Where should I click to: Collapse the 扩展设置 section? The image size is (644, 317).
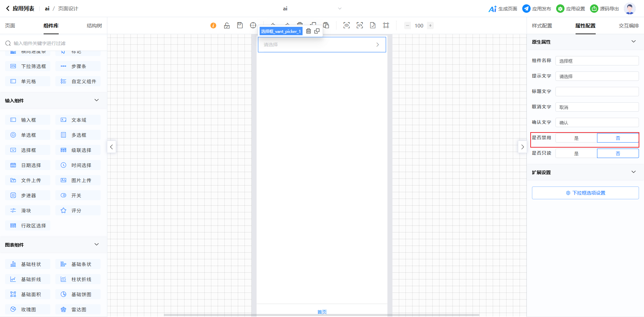coord(633,172)
